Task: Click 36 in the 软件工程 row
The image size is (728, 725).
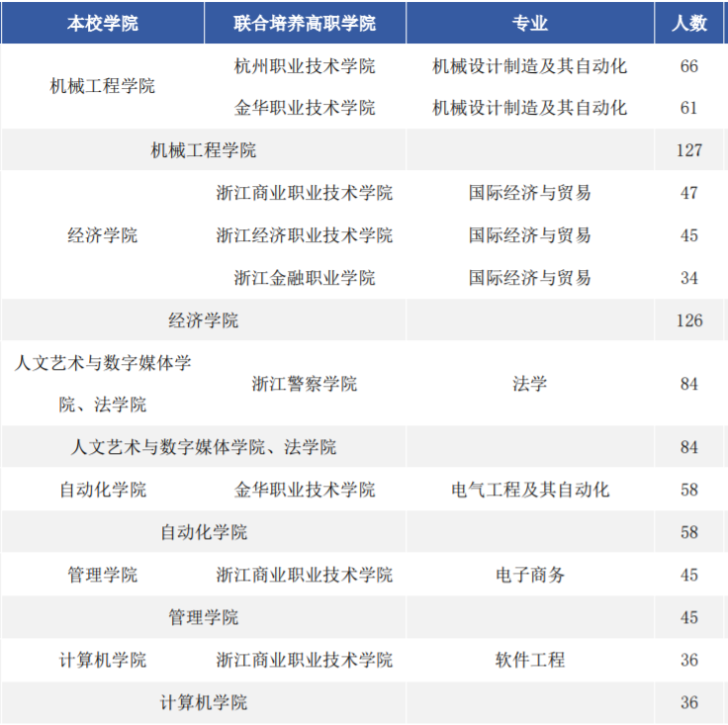Action: [689, 660]
